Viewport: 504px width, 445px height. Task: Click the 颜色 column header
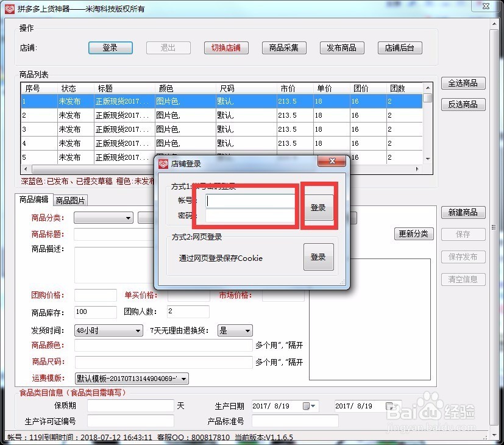click(x=185, y=88)
